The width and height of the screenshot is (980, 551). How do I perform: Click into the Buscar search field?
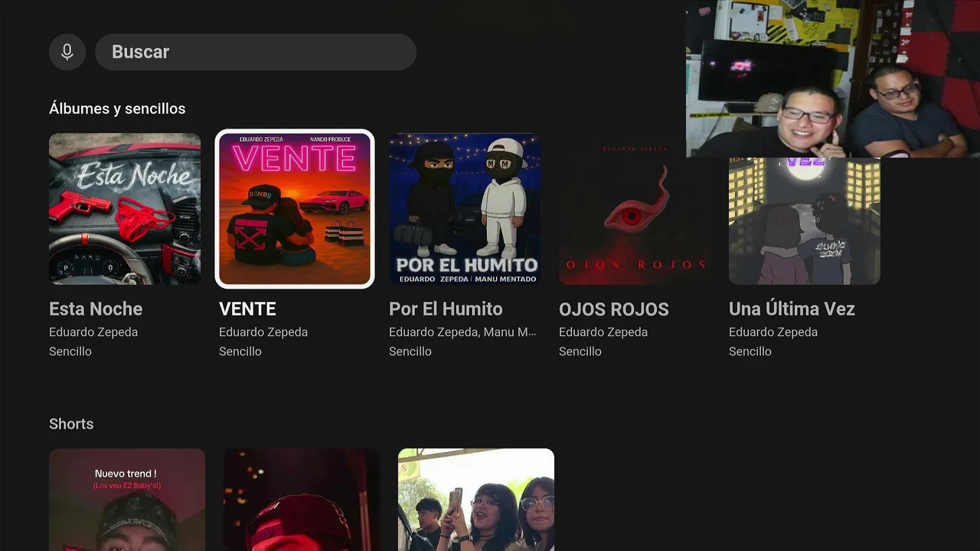point(256,52)
